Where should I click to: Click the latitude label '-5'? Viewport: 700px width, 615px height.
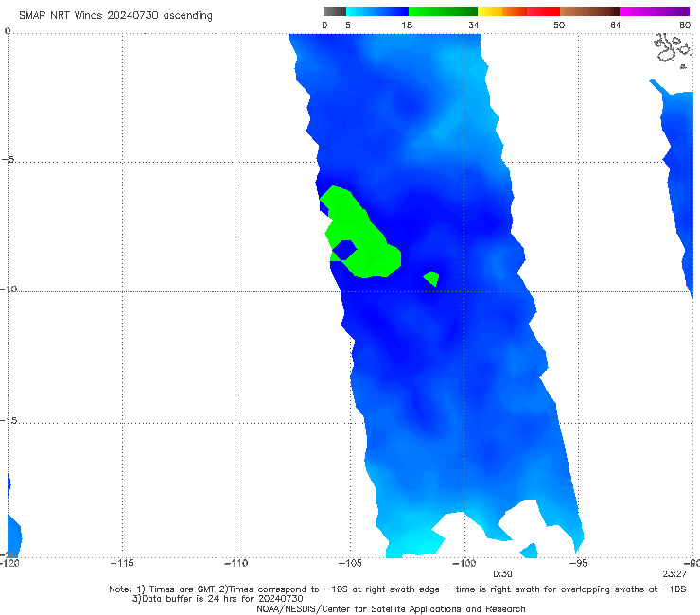[8, 159]
